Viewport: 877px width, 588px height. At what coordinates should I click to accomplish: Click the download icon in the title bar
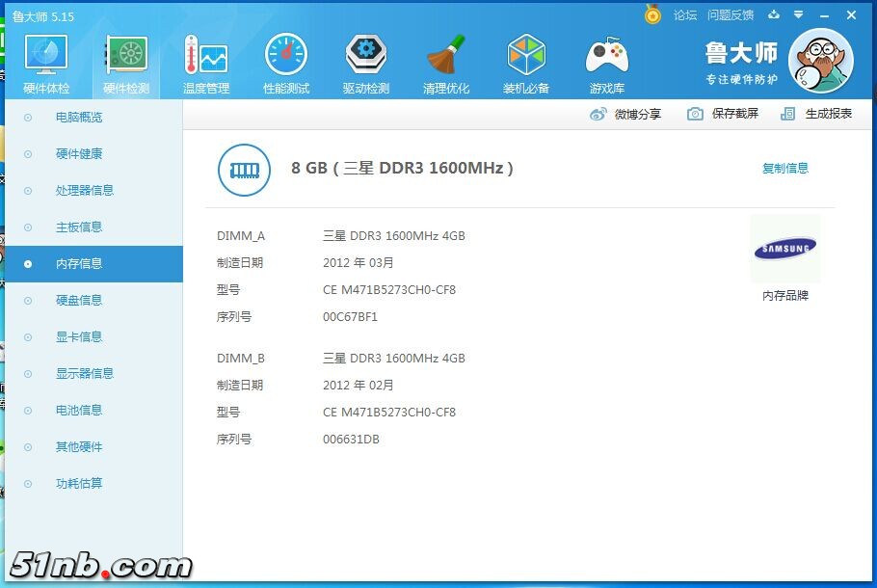pos(774,15)
